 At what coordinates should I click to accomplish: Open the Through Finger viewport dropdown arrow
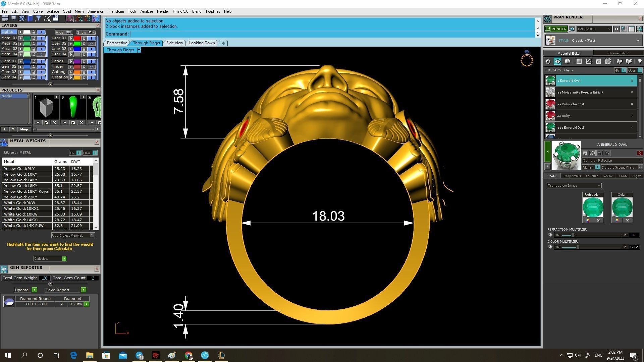point(139,50)
